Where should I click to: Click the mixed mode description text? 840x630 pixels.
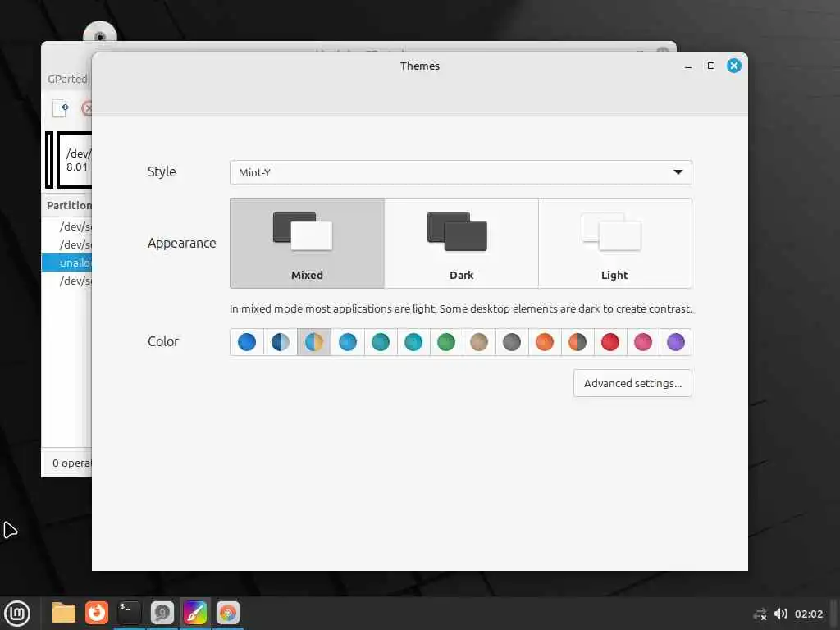click(x=461, y=309)
